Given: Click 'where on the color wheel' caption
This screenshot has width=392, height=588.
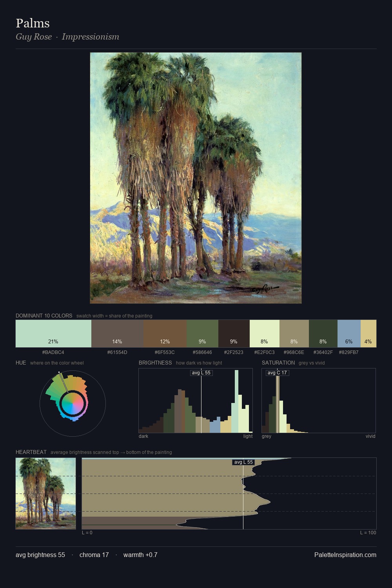Looking at the screenshot, I should (x=57, y=363).
